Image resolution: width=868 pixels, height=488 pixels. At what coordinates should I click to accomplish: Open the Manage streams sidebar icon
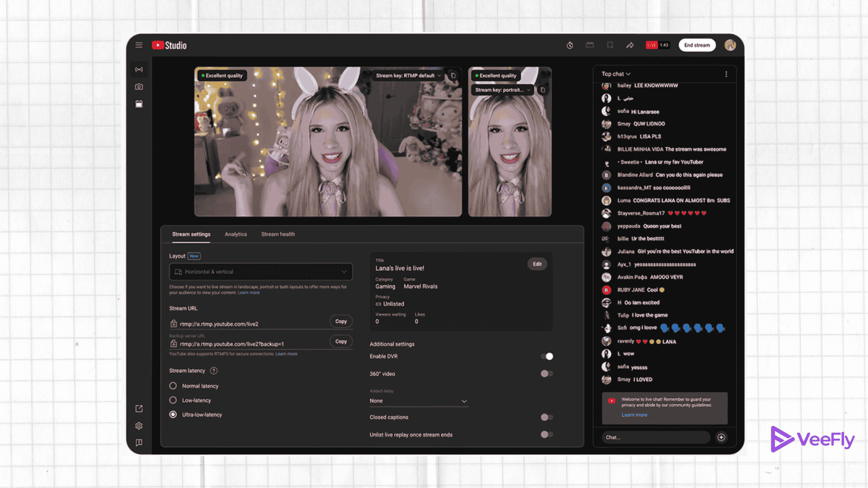click(139, 103)
